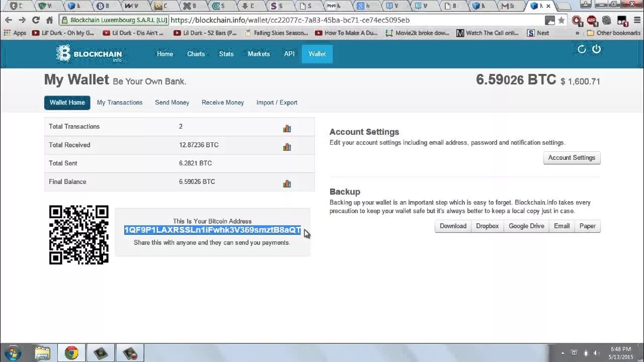Open the Windows Start button
This screenshot has width=644, height=362.
click(x=12, y=353)
